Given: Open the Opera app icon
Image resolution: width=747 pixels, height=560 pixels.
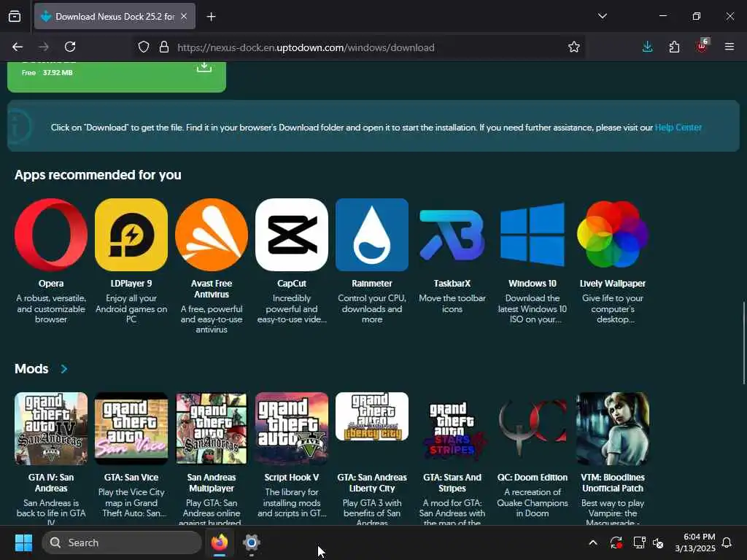Looking at the screenshot, I should coord(51,235).
